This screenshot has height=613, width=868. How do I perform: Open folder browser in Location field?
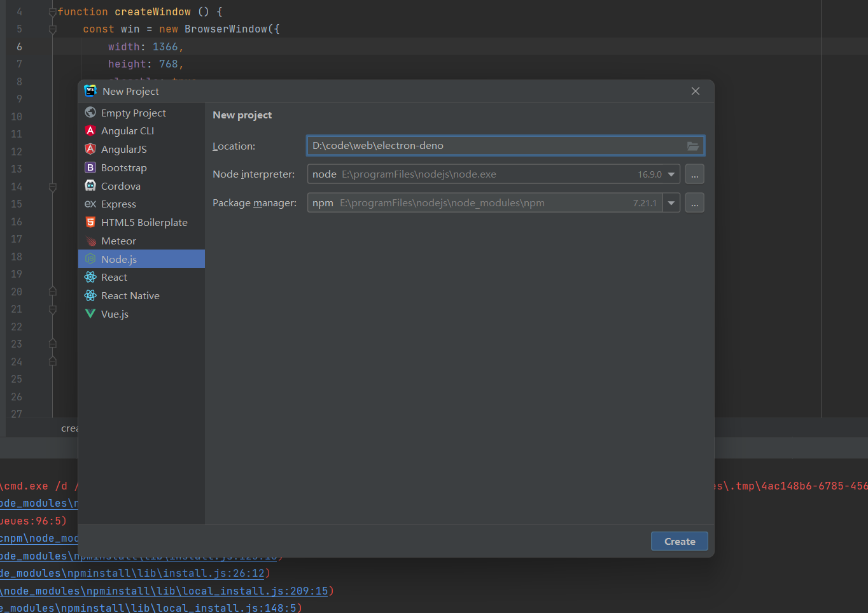[x=693, y=146]
